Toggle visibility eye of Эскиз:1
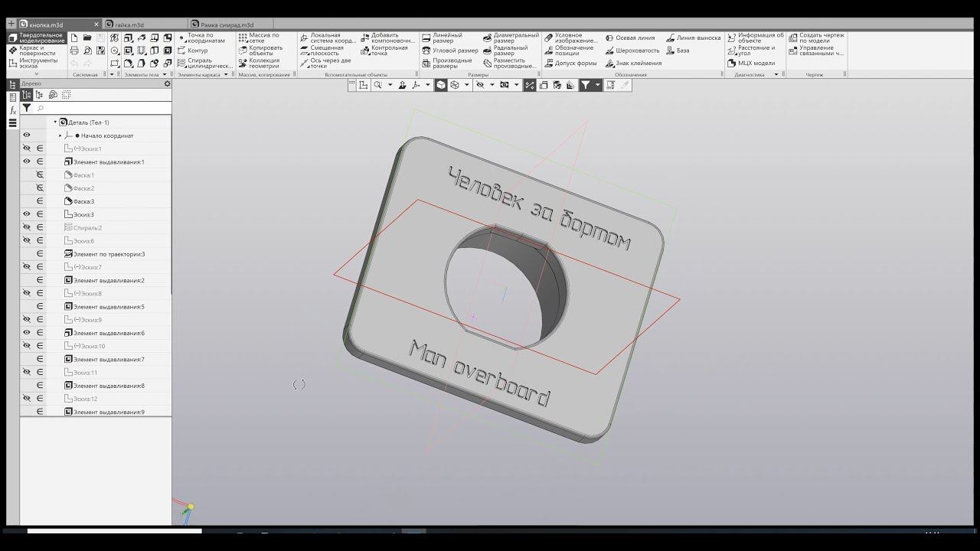Viewport: 980px width, 551px height. coord(27,148)
